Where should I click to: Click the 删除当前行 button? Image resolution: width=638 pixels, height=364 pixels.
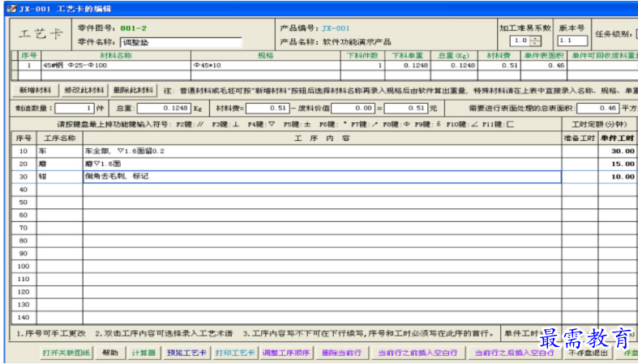coord(341,353)
